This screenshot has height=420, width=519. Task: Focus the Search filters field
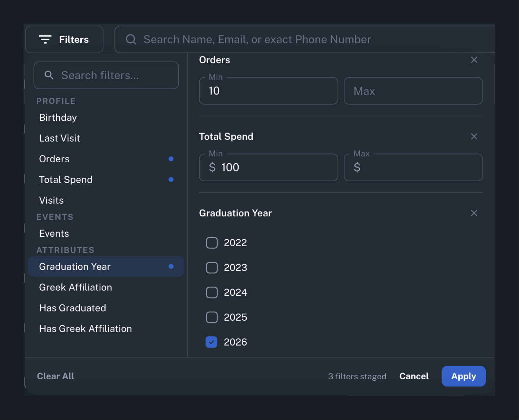106,75
